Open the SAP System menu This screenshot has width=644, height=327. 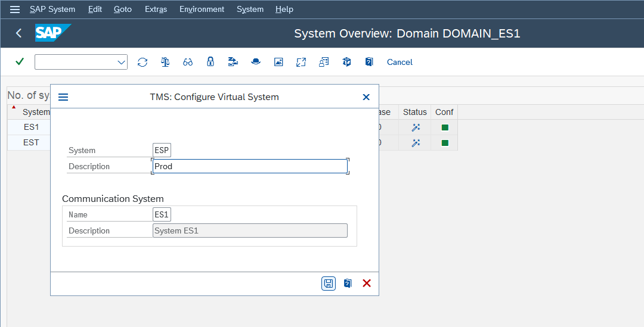(x=52, y=9)
